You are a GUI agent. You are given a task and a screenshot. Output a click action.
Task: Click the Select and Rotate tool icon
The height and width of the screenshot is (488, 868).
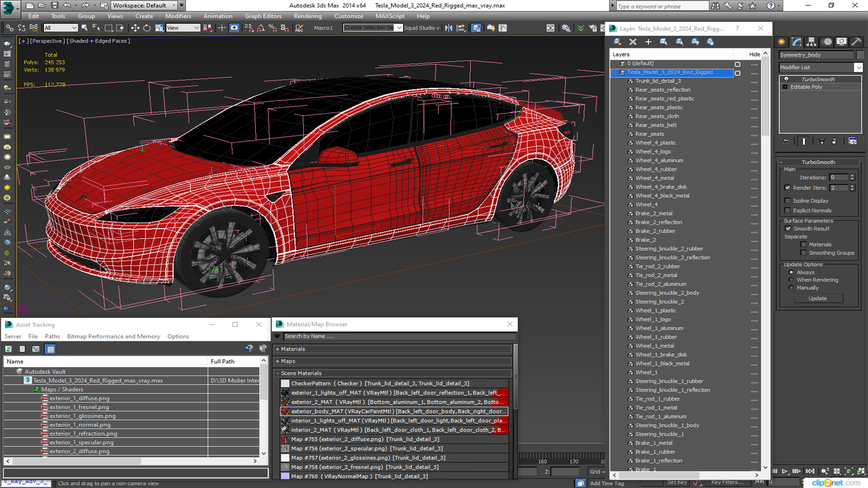pos(147,28)
